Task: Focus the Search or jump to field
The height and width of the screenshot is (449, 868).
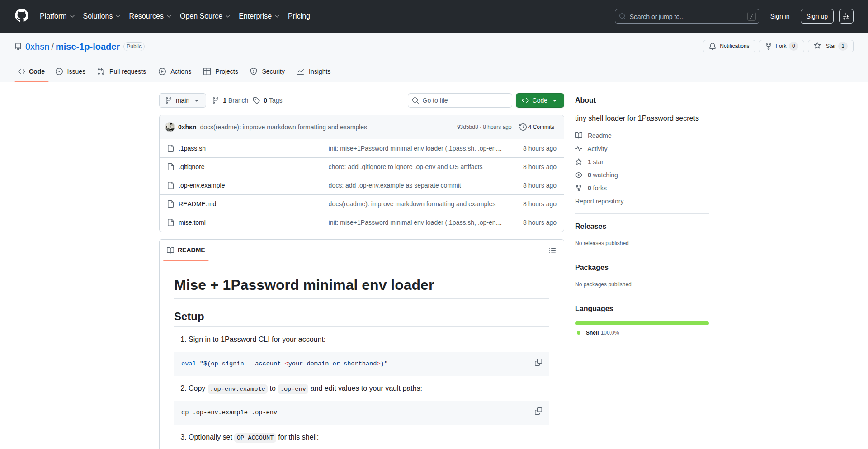Action: pyautogui.click(x=687, y=16)
